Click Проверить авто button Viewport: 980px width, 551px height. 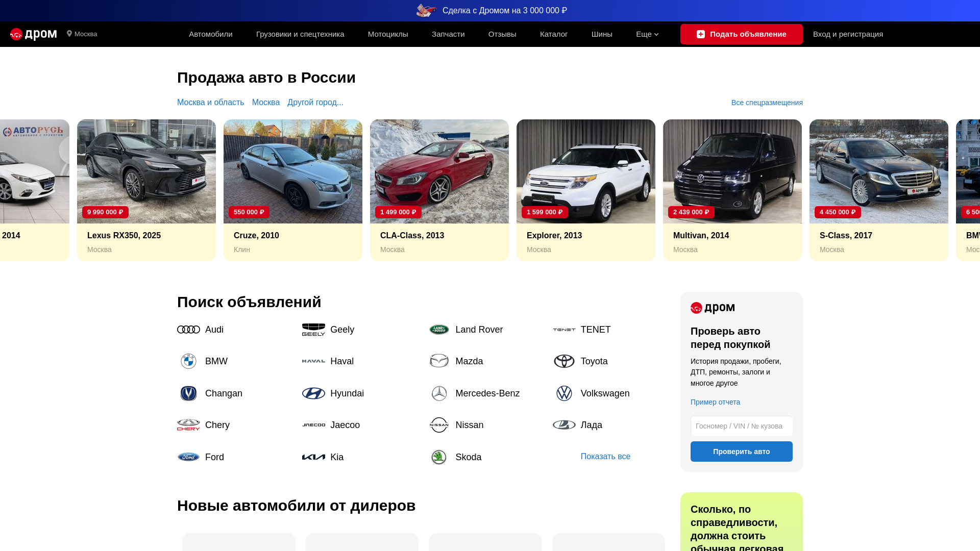click(742, 452)
